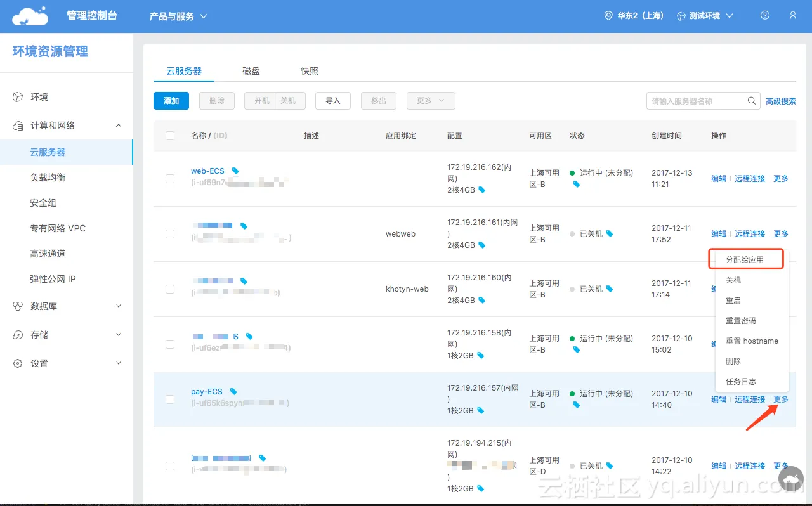This screenshot has width=812, height=506.
Task: Click tag icon beside 2核4GB in khotyn-web row
Action: pyautogui.click(x=482, y=301)
